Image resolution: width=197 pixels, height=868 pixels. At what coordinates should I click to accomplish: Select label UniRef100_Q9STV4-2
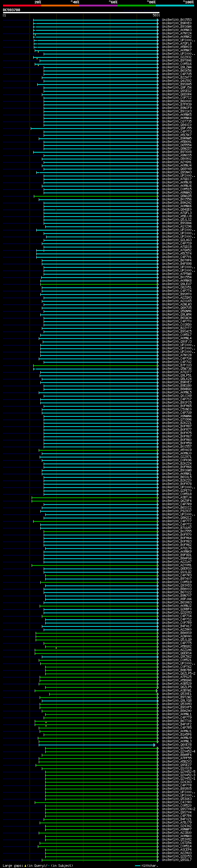[x=179, y=809]
